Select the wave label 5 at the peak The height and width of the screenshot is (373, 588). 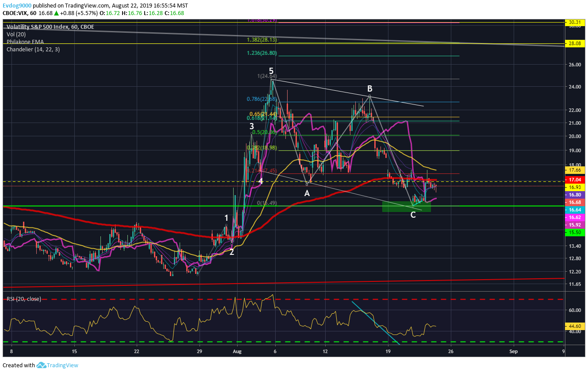[x=271, y=71]
